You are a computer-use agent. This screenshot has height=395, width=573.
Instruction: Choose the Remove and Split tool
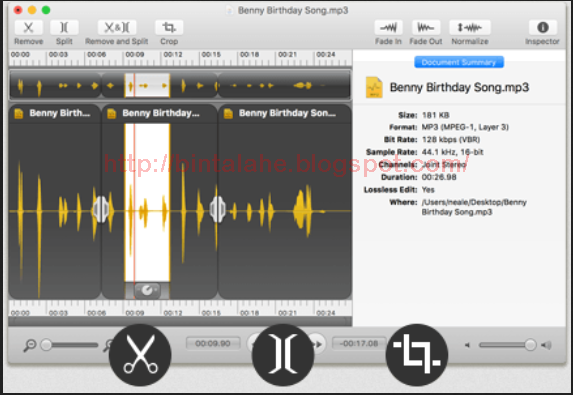(117, 28)
